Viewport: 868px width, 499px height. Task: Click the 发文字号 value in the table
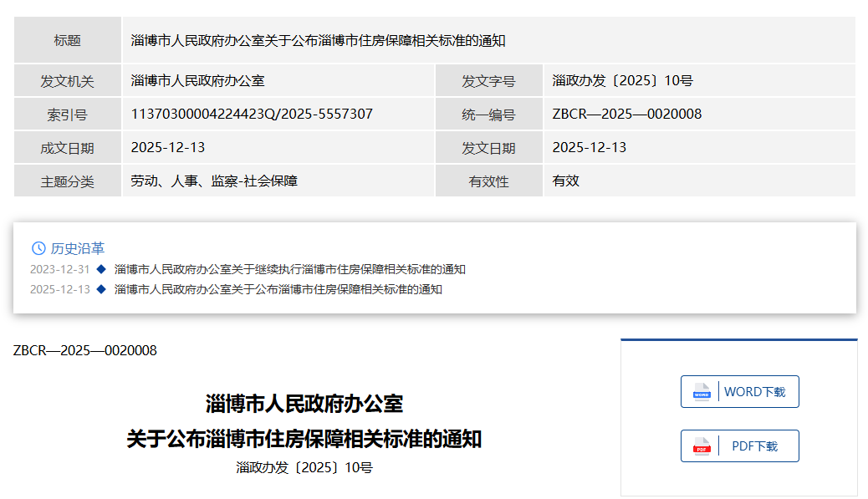[x=622, y=81]
